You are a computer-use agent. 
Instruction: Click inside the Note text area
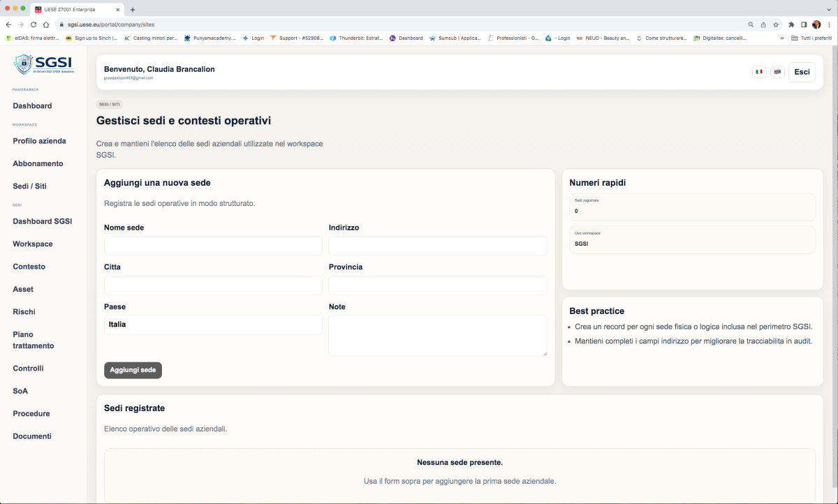click(437, 335)
